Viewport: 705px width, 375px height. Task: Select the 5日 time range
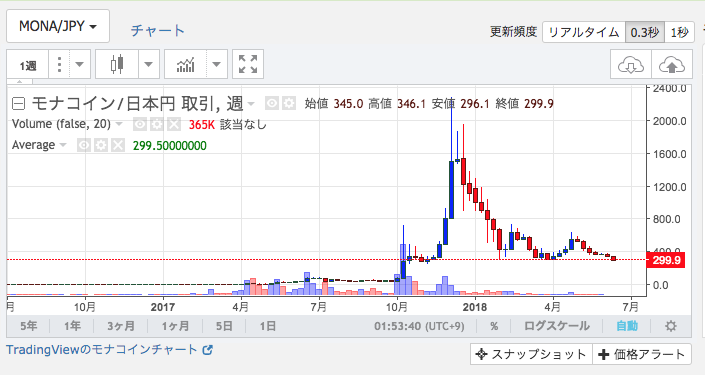click(224, 326)
